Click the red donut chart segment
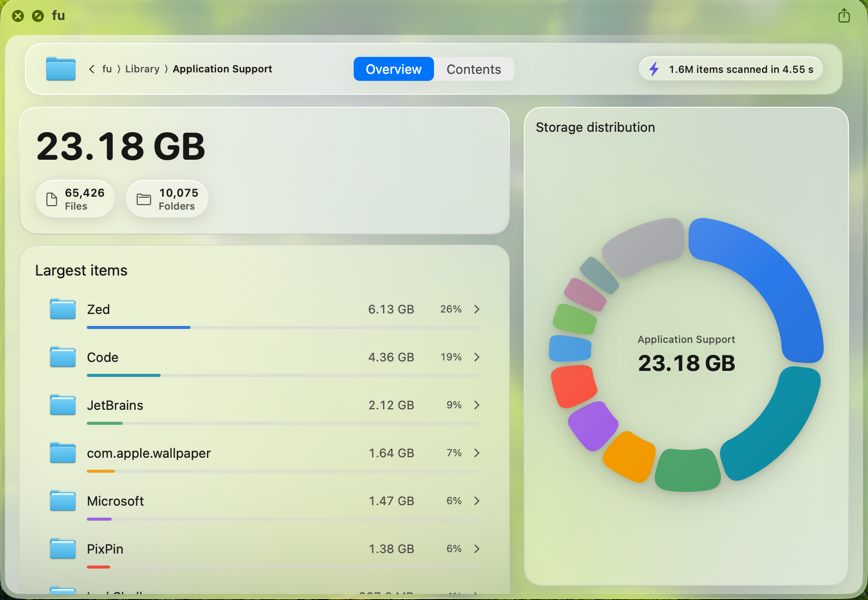 point(574,386)
